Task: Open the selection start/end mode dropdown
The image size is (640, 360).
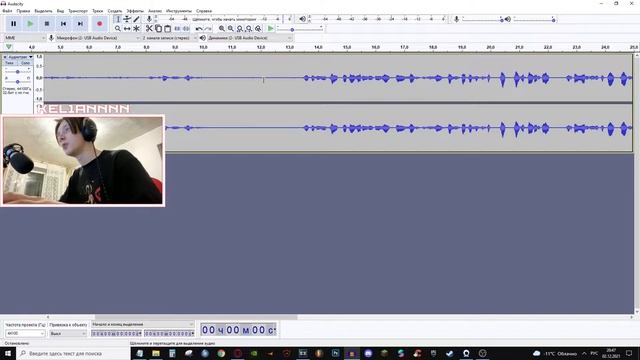Action: (x=142, y=324)
